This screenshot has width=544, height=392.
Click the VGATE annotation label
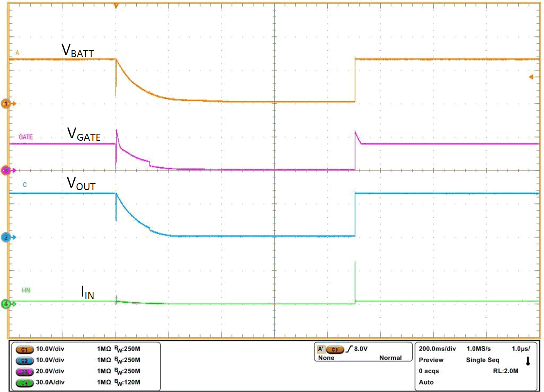84,134
